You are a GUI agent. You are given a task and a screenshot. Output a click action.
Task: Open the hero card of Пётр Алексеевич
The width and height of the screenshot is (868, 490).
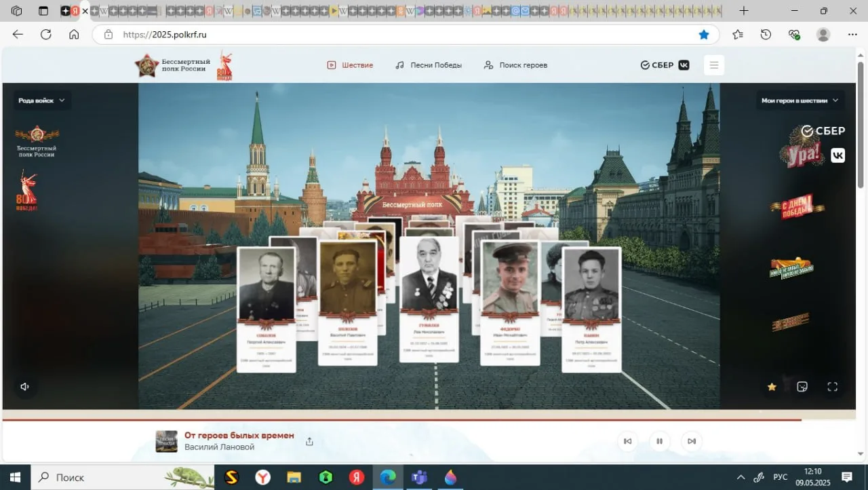(x=591, y=309)
